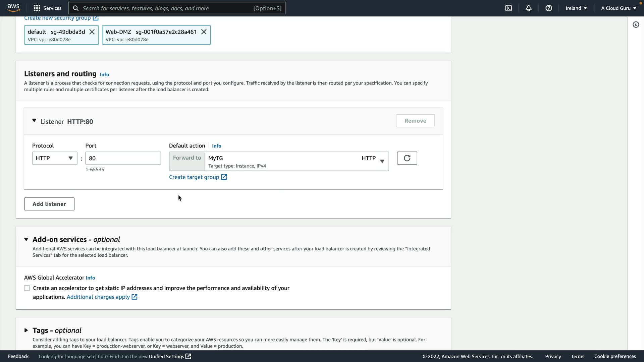644x362 pixels.
Task: Open the A Cloud Guru account menu
Action: click(618, 8)
